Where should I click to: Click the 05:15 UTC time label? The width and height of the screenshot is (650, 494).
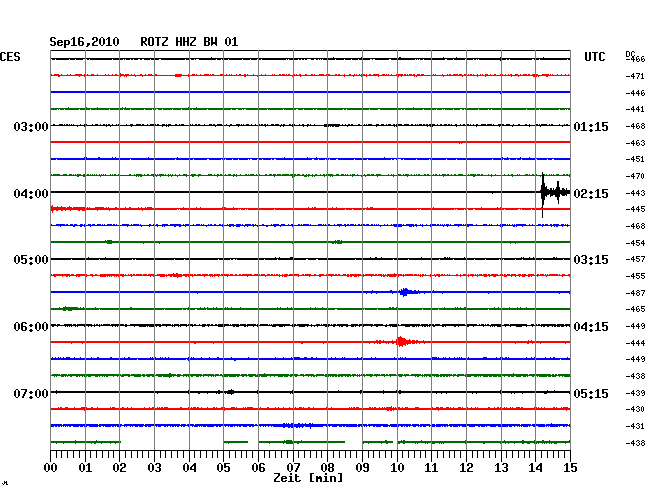(x=591, y=393)
